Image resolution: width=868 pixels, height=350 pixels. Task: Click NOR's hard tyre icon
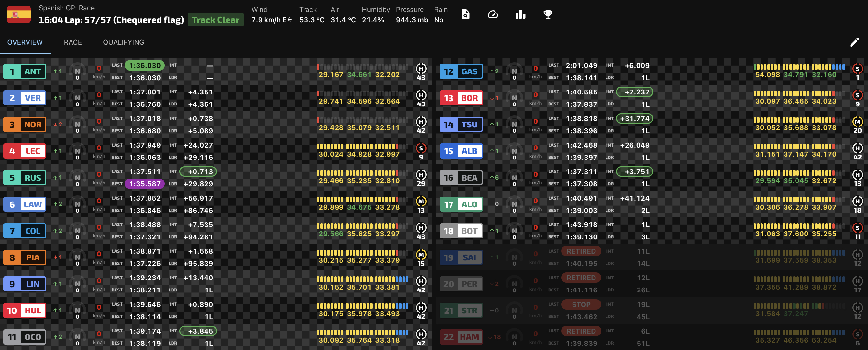[421, 122]
